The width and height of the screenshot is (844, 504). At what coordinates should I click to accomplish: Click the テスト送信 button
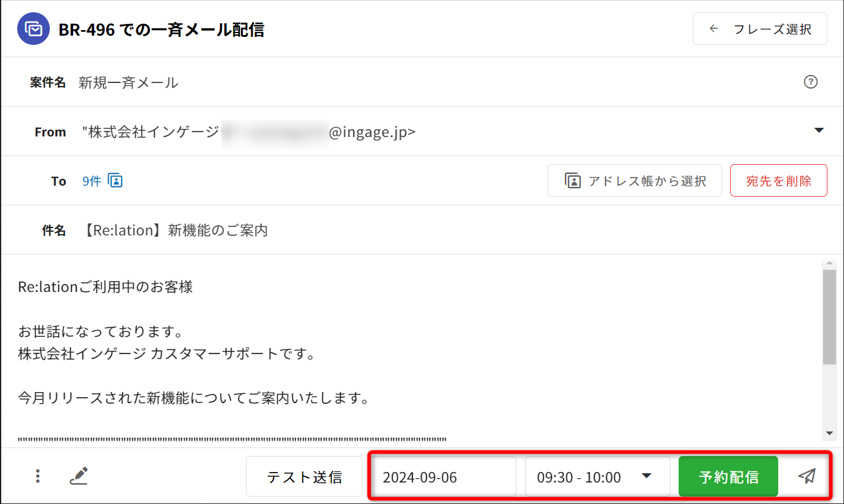coord(304,477)
